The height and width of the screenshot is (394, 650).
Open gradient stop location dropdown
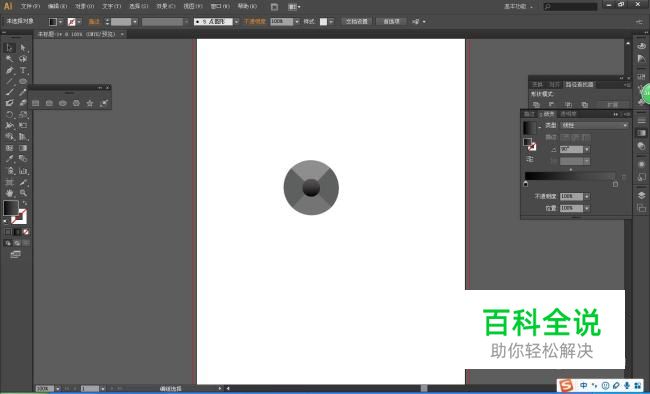tap(587, 208)
